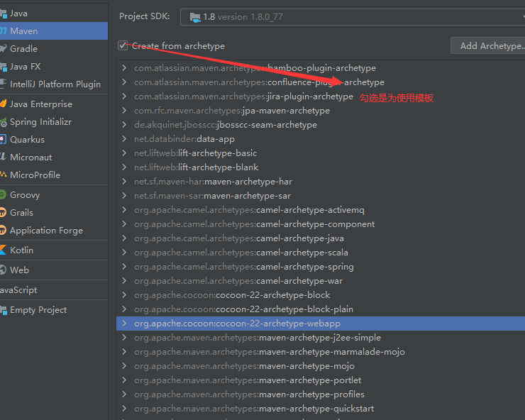
Task: Click the Java FX icon
Action: (4, 67)
